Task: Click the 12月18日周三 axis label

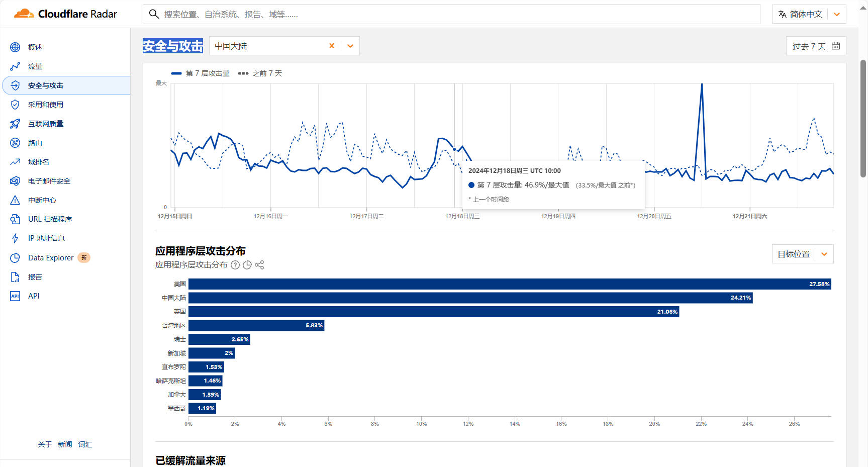Action: pyautogui.click(x=462, y=216)
